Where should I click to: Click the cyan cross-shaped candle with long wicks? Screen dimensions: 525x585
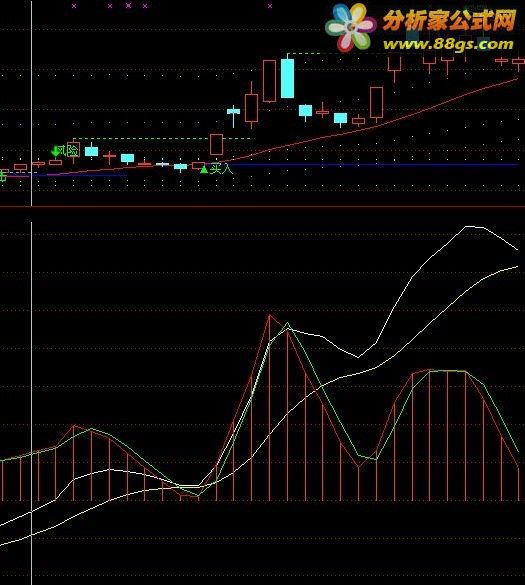click(x=234, y=112)
